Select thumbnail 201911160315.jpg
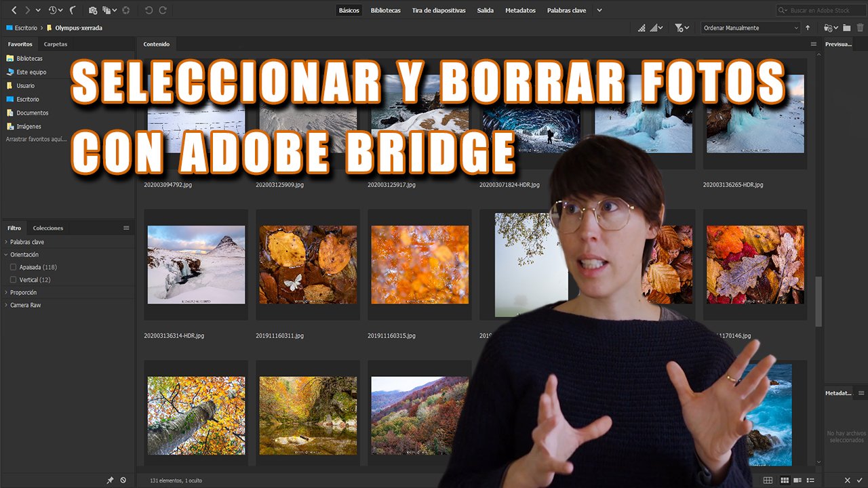The image size is (868, 488). pyautogui.click(x=420, y=264)
